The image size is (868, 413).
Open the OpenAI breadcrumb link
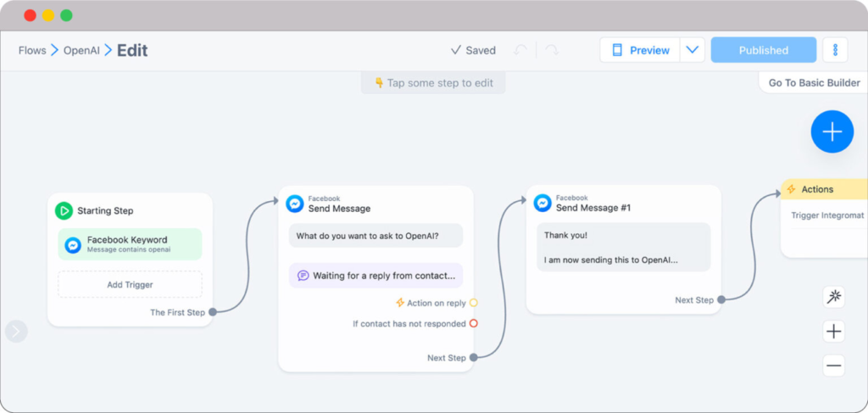pos(81,50)
